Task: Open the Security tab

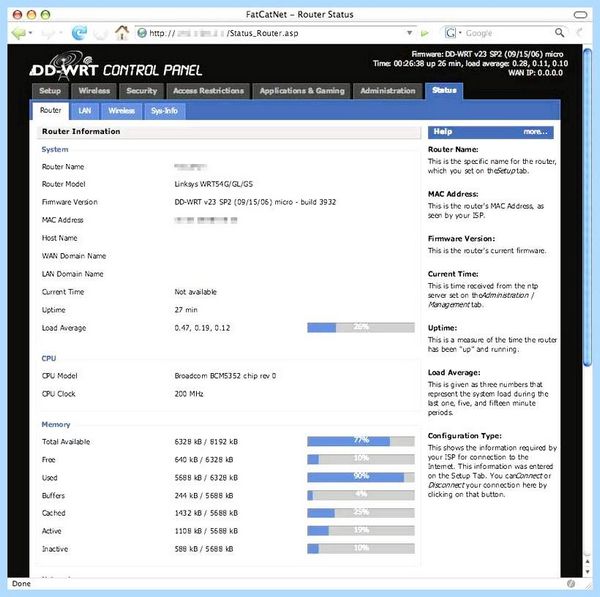Action: (142, 91)
